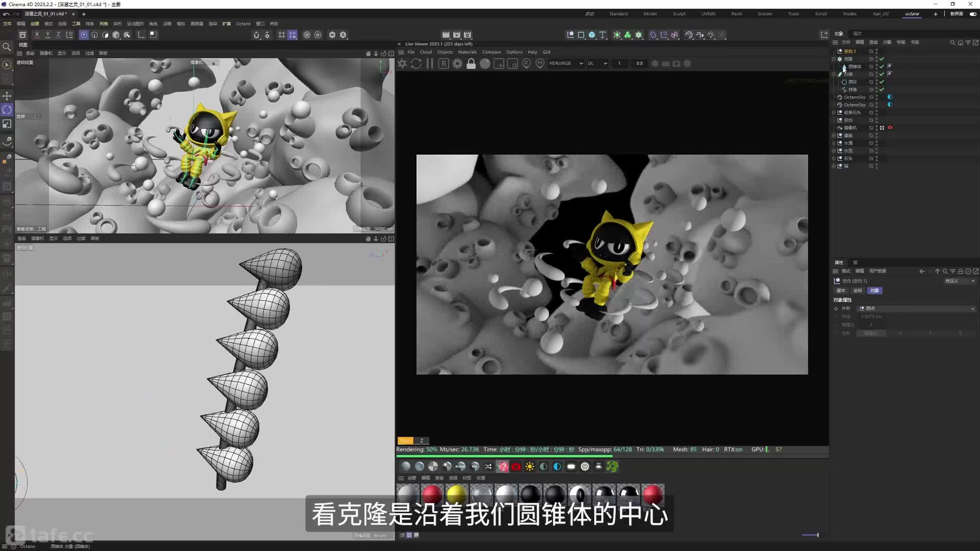
Task: Expand the 水泡 tree node
Action: pyautogui.click(x=834, y=151)
